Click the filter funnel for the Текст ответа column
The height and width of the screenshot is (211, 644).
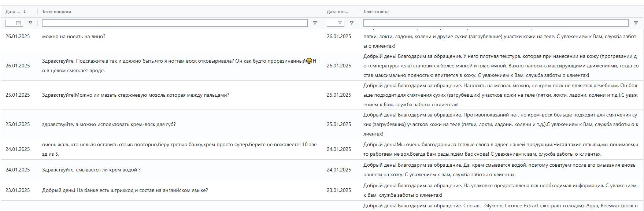click(636, 23)
